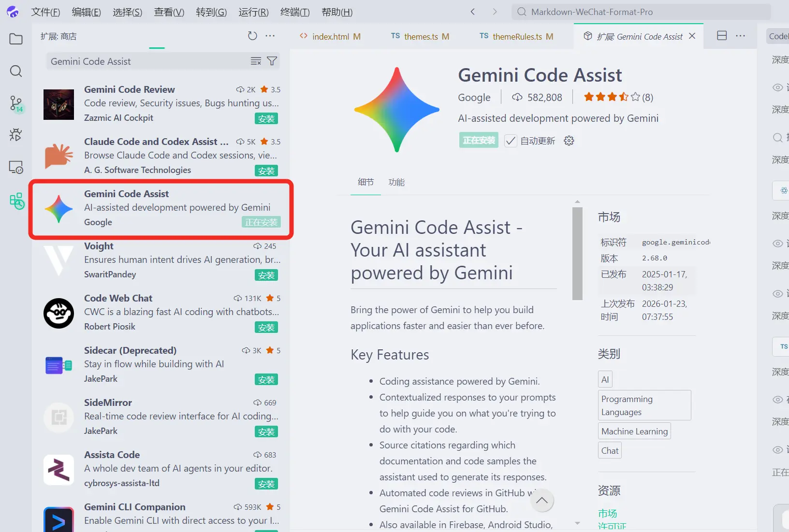Install the Claude Code and Codex Assist extension
Screen dimensions: 789x532
pos(266,171)
